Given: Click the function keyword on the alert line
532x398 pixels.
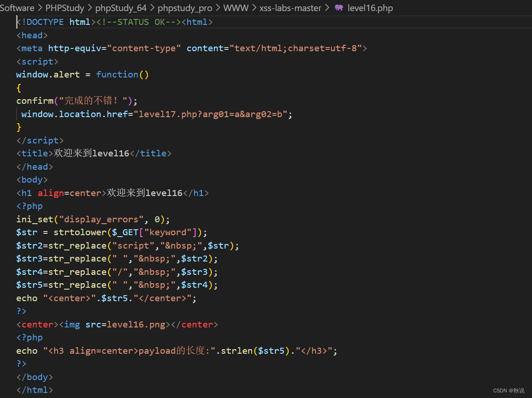Looking at the screenshot, I should [117, 75].
